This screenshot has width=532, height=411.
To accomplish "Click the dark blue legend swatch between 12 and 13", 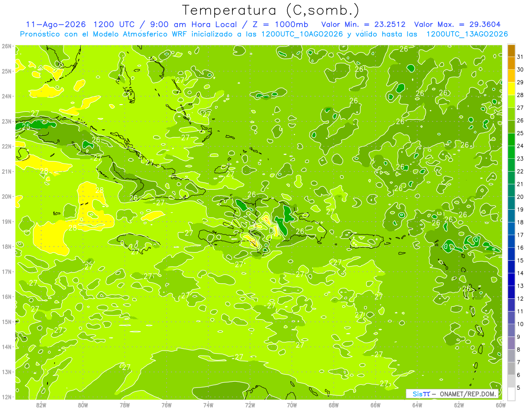I will 511,292.
